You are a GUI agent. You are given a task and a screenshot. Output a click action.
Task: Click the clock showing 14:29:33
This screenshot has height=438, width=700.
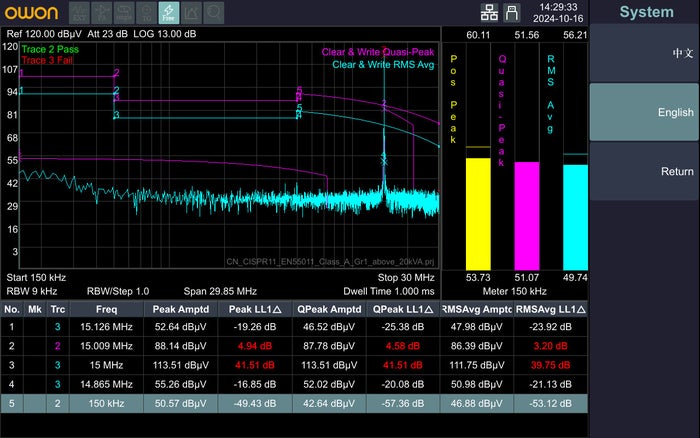[x=558, y=7]
